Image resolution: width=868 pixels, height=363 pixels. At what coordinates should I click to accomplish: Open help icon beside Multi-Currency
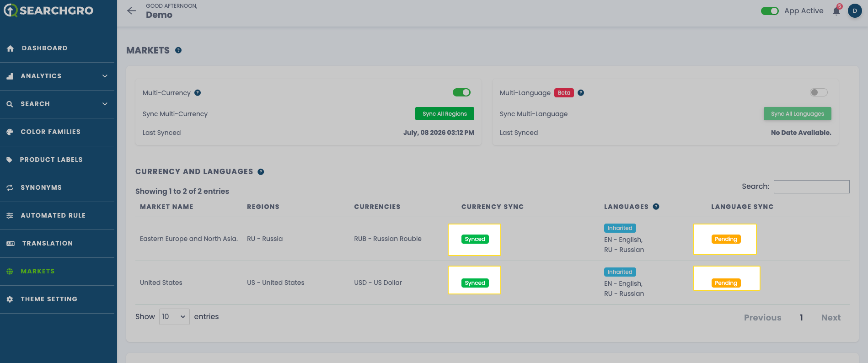click(x=198, y=93)
